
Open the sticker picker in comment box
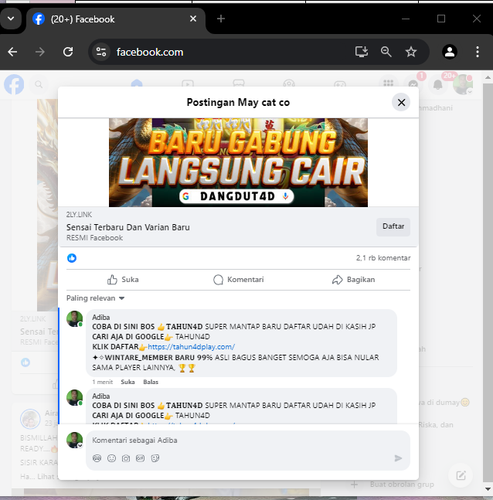coord(155,458)
